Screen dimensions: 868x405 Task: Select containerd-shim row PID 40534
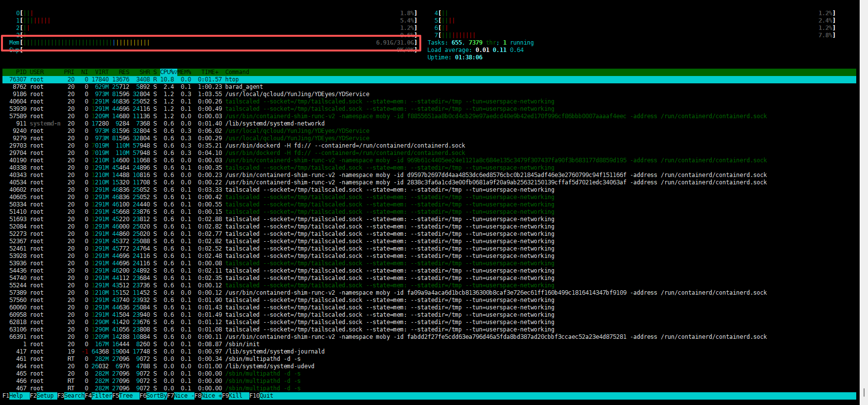(x=429, y=182)
